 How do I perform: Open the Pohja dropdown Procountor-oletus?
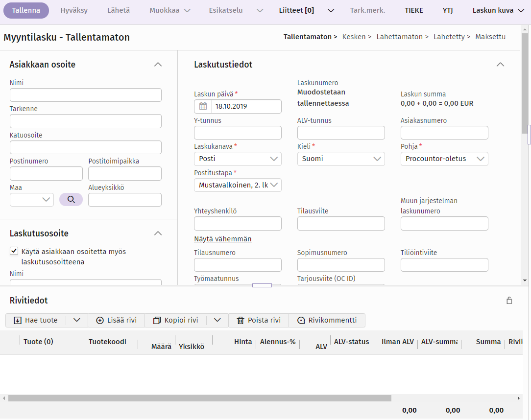[x=444, y=159]
